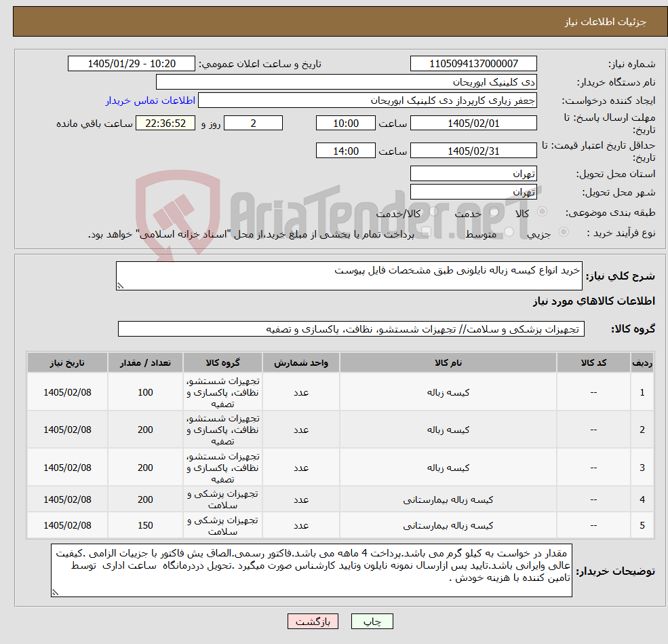This screenshot has height=644, width=668.
Task: Click item name کیسه زباله in row 1
Action: pos(448,392)
